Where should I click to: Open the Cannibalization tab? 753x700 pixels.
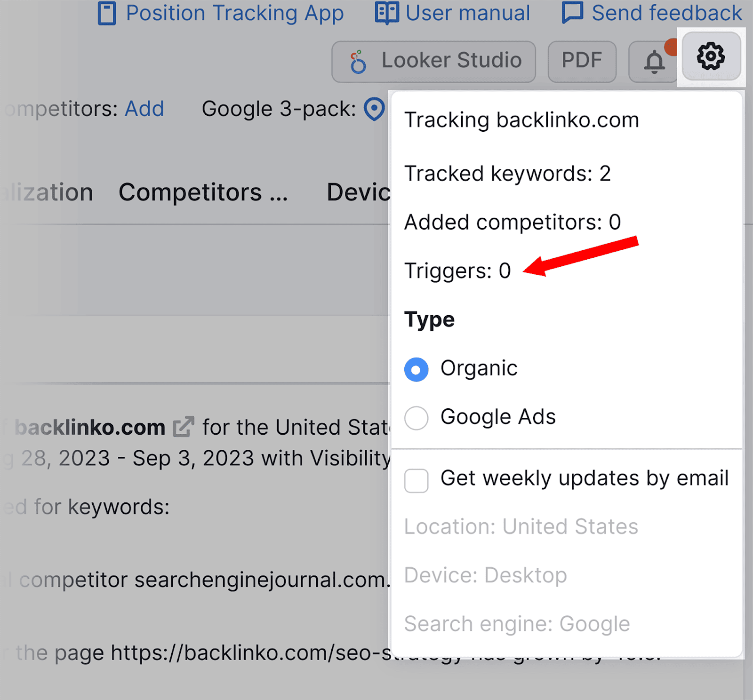(x=47, y=192)
